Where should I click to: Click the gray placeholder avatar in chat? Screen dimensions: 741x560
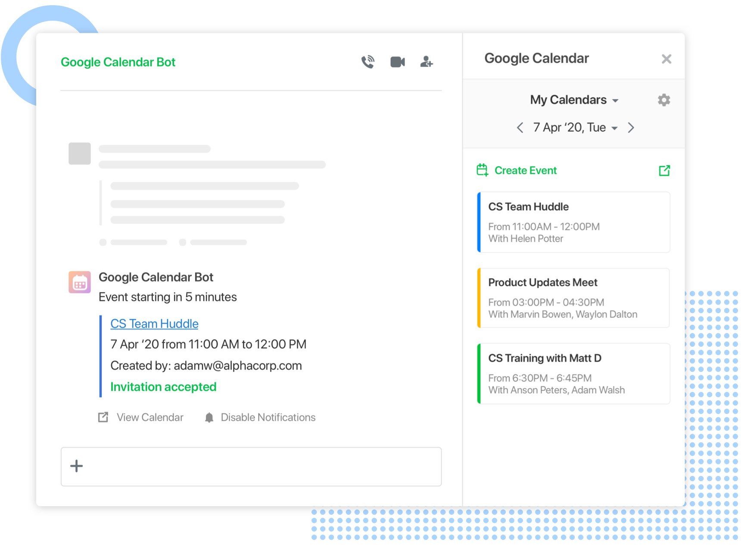pos(80,153)
